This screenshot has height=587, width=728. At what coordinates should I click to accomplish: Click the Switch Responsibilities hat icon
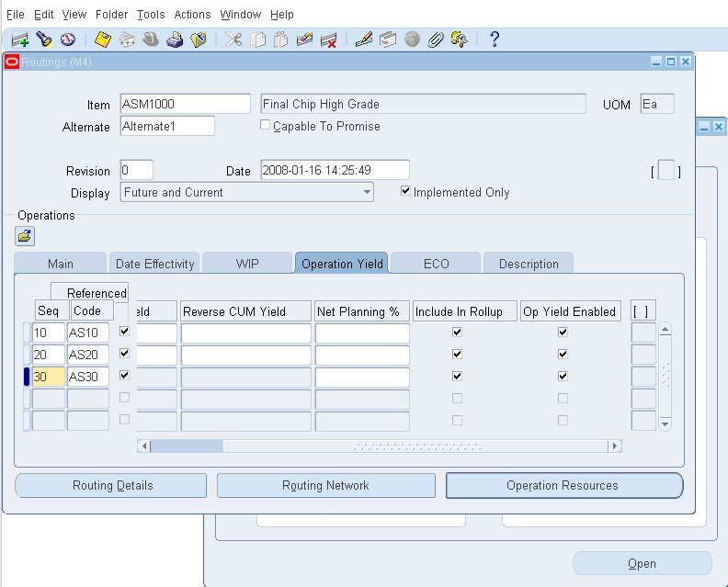tap(151, 40)
